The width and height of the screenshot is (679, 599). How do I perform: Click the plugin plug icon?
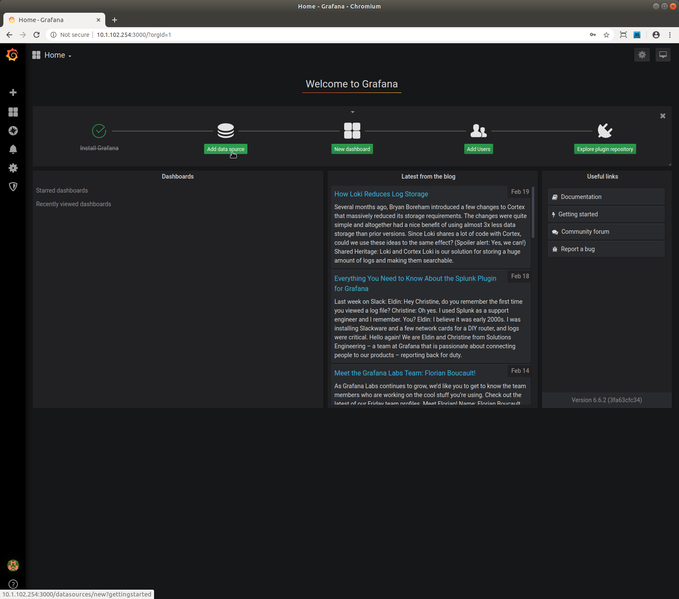click(605, 130)
